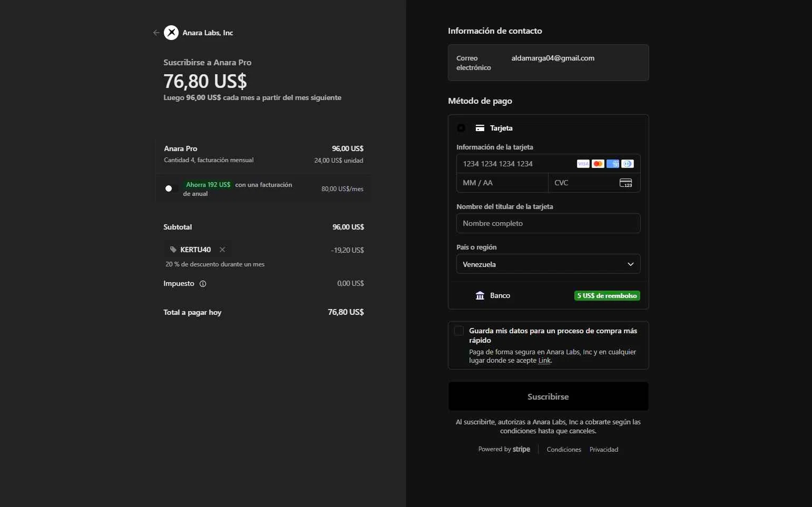The height and width of the screenshot is (507, 812).
Task: Check the save my data checkbox
Action: click(459, 331)
